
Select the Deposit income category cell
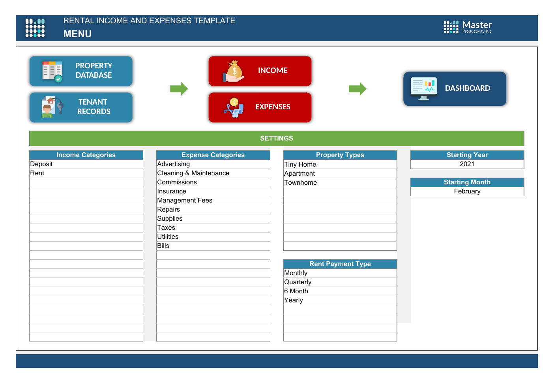click(86, 164)
